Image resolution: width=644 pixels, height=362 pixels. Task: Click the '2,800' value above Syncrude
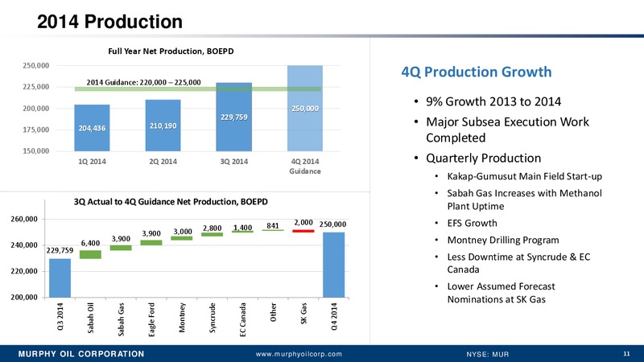[213, 228]
